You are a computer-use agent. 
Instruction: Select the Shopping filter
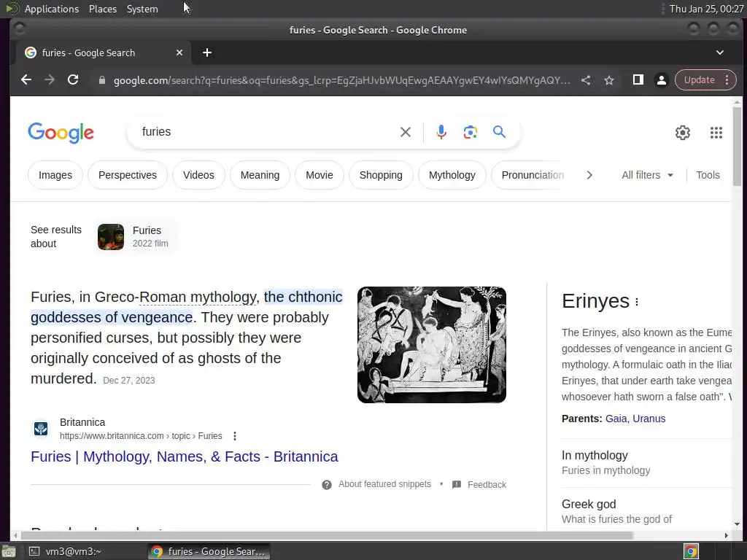coord(381,175)
